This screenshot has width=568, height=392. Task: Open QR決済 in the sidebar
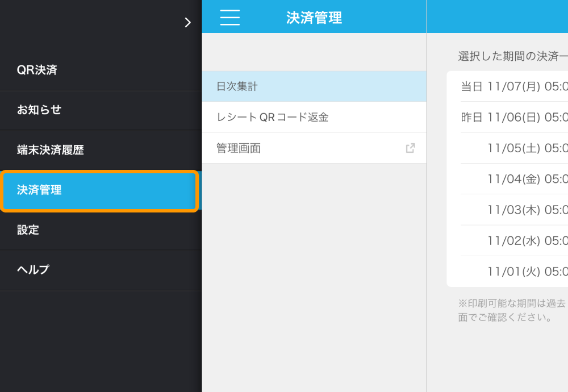[x=37, y=70]
